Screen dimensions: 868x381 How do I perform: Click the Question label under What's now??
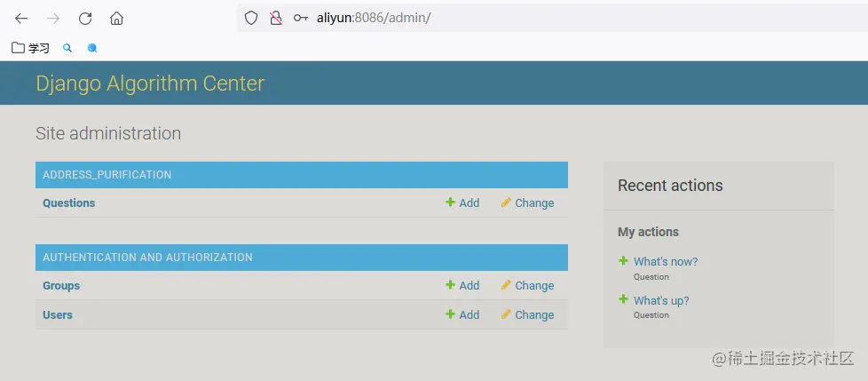click(x=651, y=277)
